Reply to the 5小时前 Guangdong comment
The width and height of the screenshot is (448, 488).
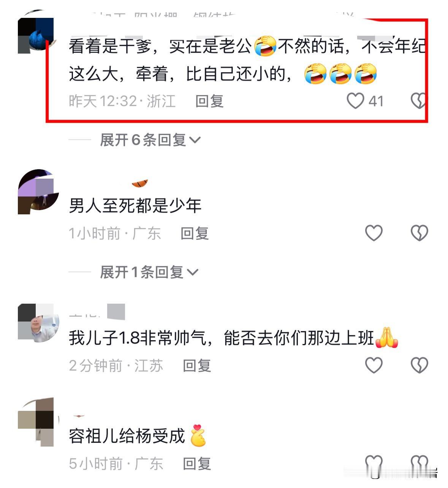click(197, 463)
